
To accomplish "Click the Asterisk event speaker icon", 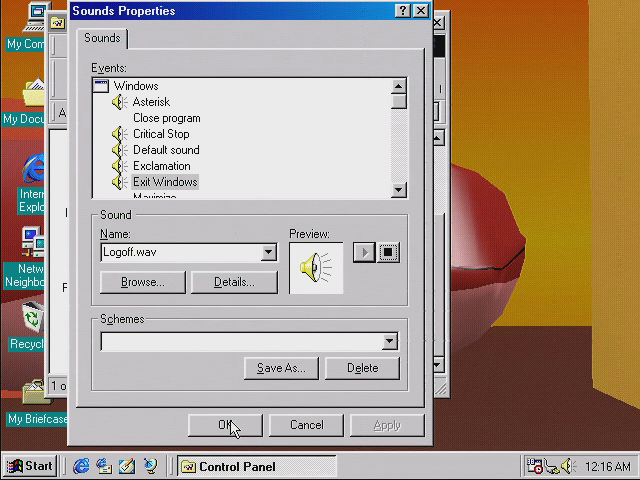I will click(119, 102).
